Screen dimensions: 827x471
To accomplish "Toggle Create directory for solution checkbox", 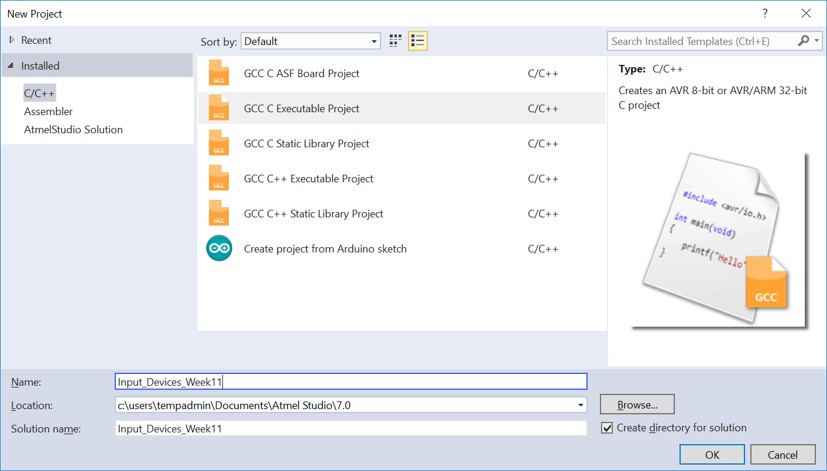I will pyautogui.click(x=607, y=428).
